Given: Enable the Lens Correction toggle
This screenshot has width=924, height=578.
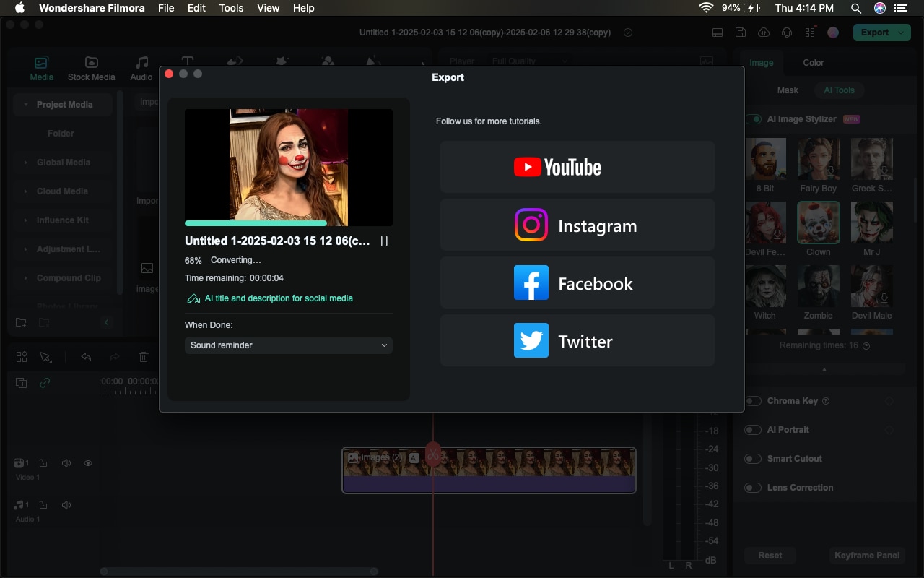Looking at the screenshot, I should coord(753,488).
